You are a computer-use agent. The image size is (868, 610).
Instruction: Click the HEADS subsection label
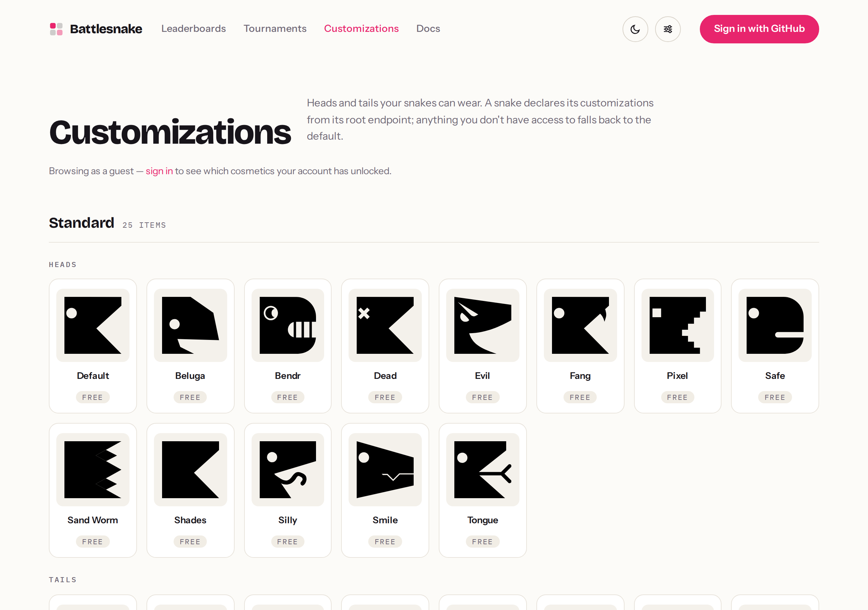(63, 265)
